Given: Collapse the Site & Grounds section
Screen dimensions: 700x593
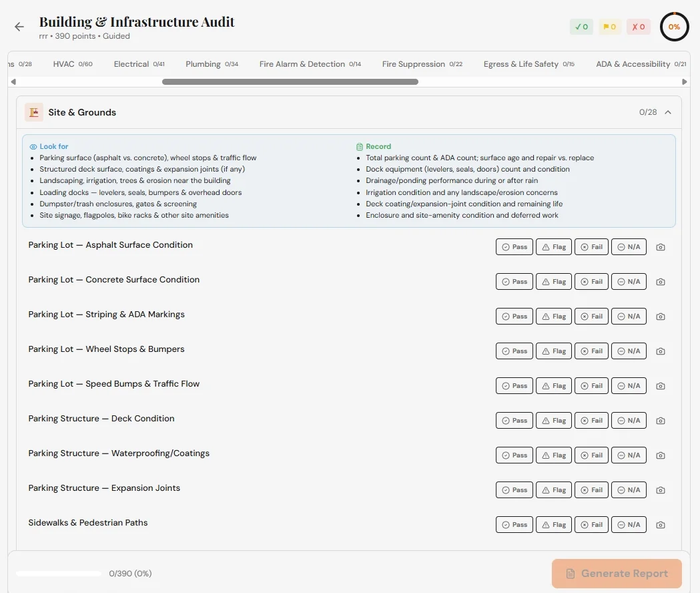Looking at the screenshot, I should tap(668, 113).
